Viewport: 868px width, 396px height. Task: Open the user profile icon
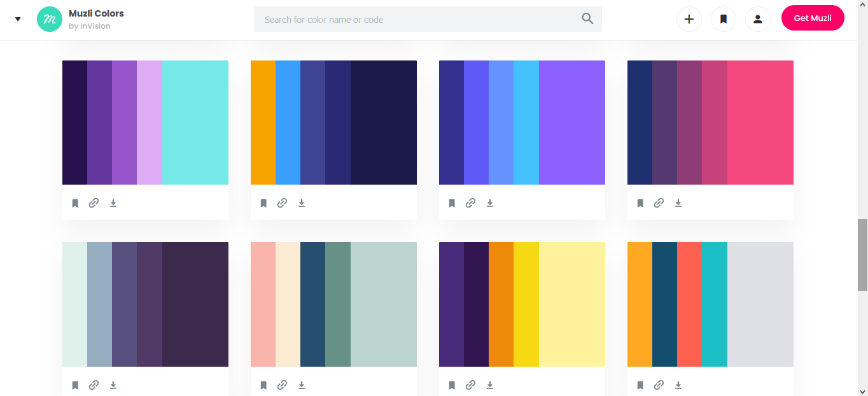pos(757,19)
